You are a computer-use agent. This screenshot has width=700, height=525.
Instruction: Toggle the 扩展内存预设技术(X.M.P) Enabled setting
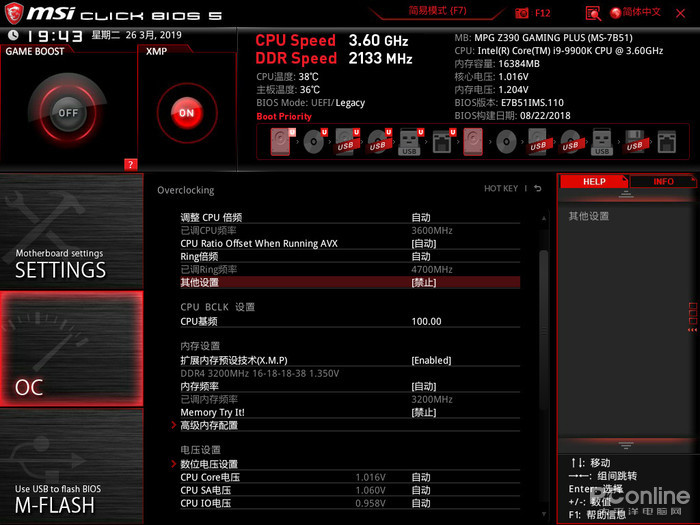(x=431, y=360)
